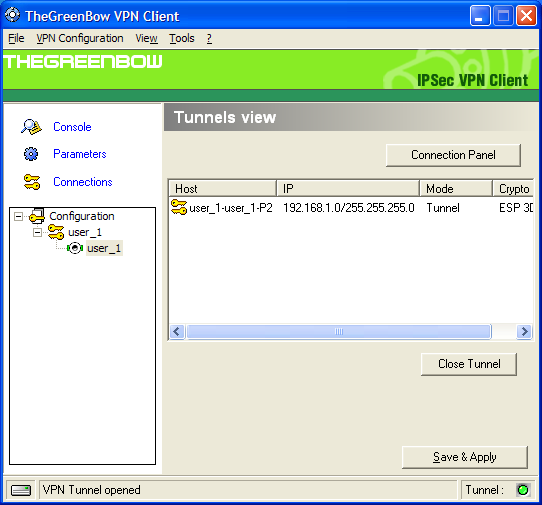Open the VPN Configuration menu

(x=80, y=38)
